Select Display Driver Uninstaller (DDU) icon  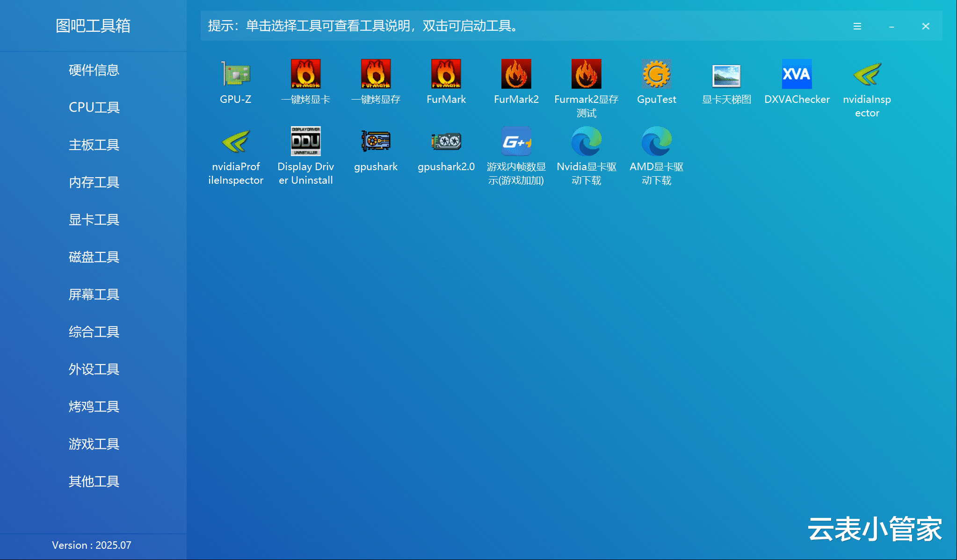pos(305,141)
